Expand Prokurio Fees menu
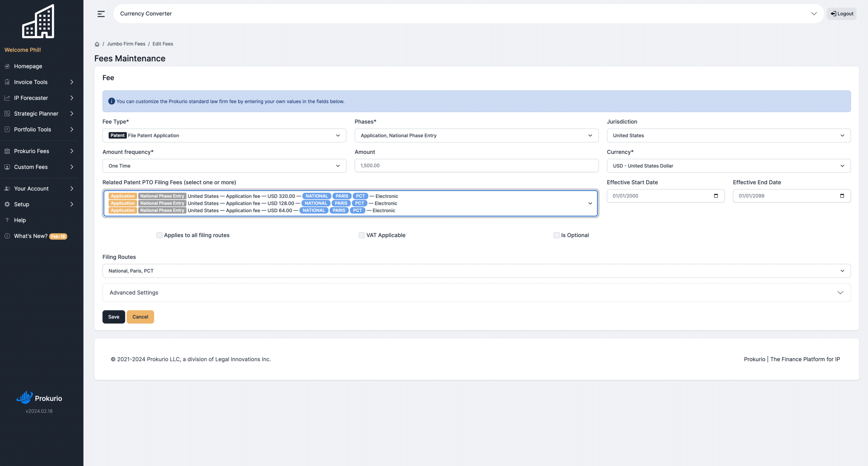Screen dimensions: 868x466 click(39, 151)
